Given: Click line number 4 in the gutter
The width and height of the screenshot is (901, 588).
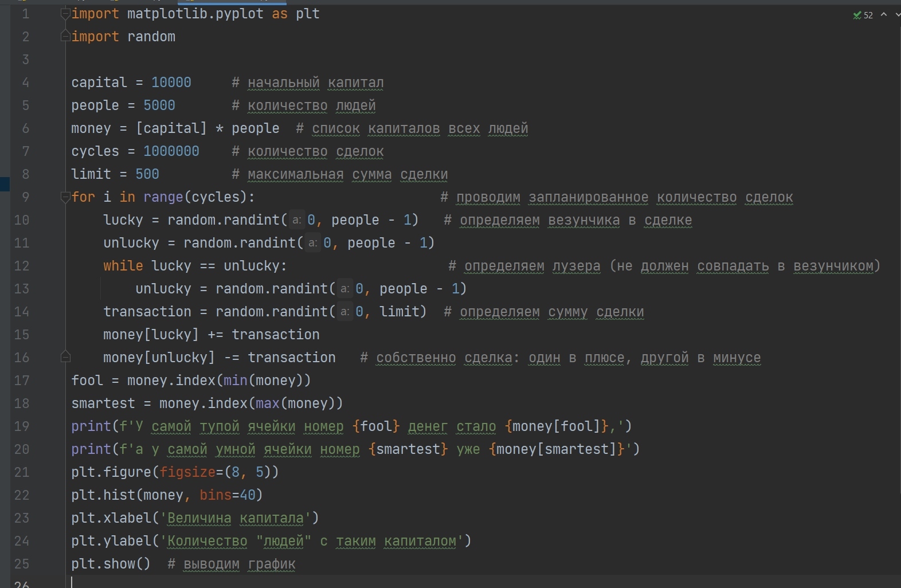Looking at the screenshot, I should [x=25, y=83].
